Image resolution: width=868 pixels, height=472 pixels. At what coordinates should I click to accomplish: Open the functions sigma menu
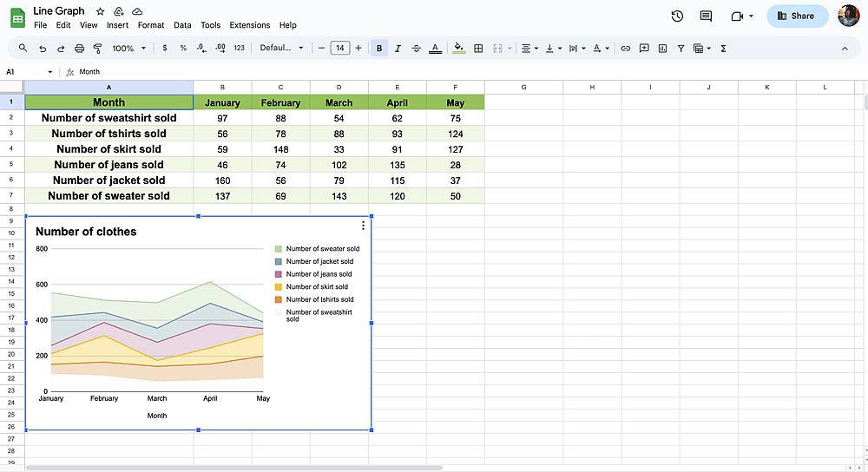click(723, 49)
